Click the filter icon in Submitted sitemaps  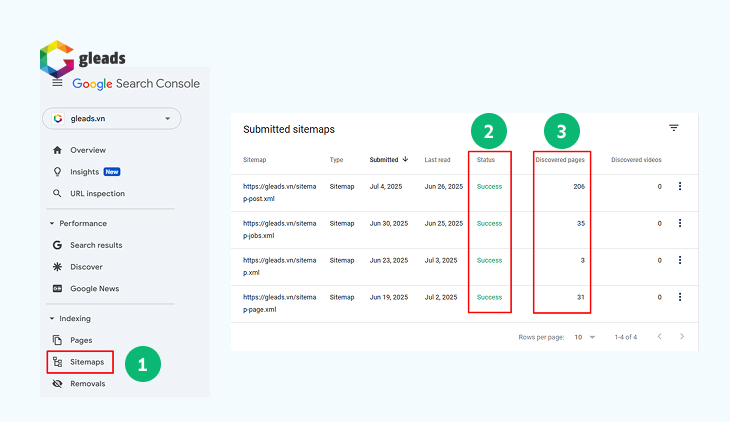[x=674, y=128]
